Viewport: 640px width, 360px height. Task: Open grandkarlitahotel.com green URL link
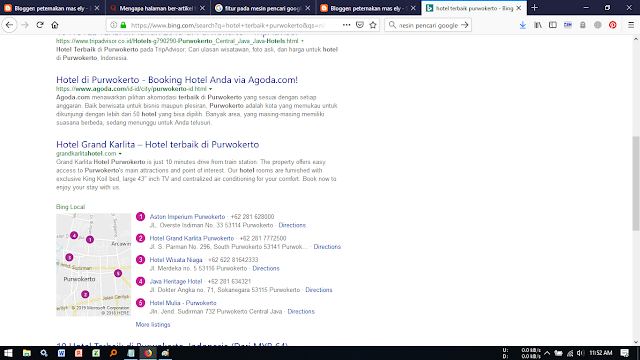click(x=86, y=154)
